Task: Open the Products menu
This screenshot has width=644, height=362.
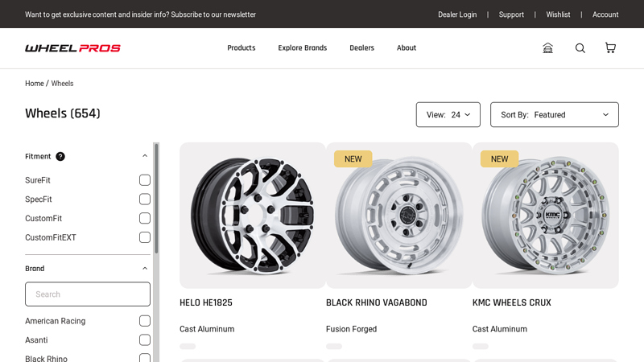Action: tap(241, 48)
